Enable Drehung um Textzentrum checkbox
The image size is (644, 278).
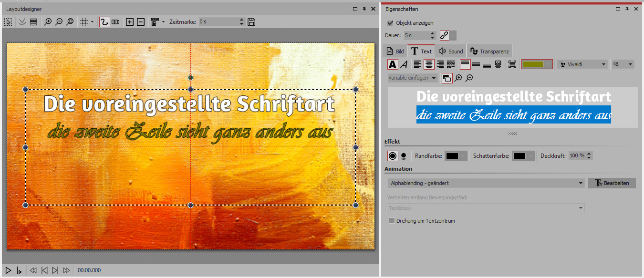[x=392, y=221]
